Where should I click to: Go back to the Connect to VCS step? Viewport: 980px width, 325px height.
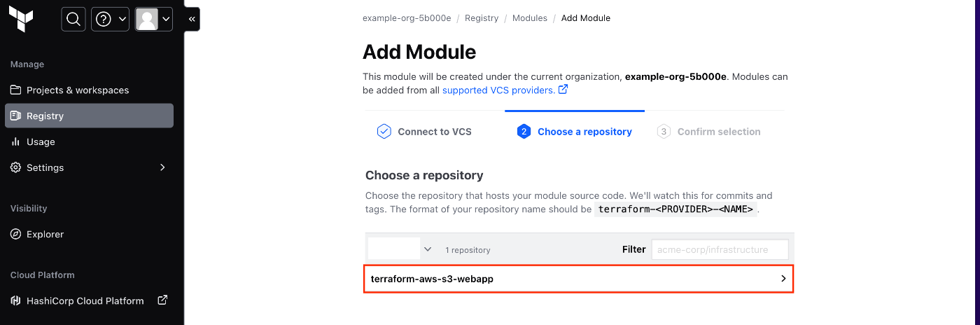[x=424, y=132]
